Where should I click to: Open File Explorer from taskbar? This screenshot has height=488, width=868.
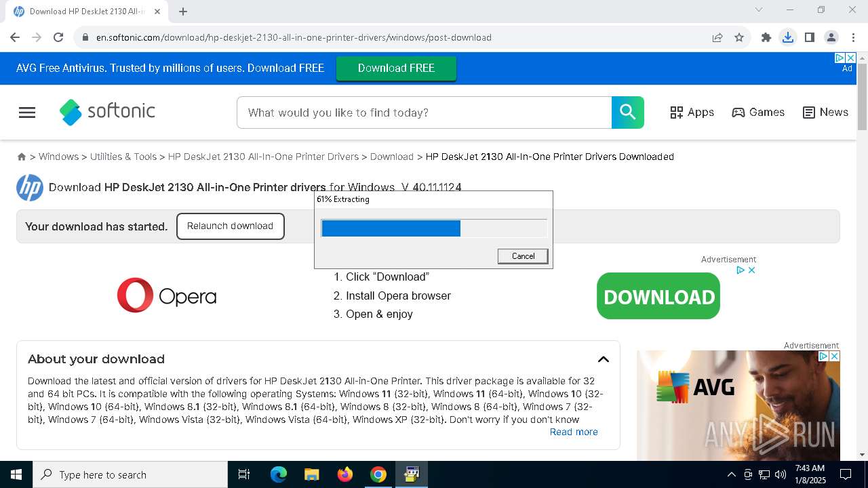coord(311,474)
